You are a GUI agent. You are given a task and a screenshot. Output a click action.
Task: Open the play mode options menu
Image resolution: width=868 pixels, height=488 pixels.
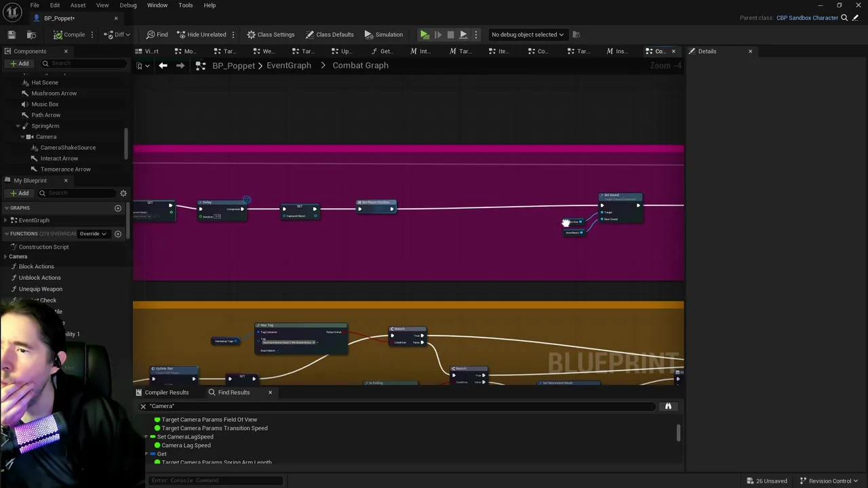[x=476, y=35]
